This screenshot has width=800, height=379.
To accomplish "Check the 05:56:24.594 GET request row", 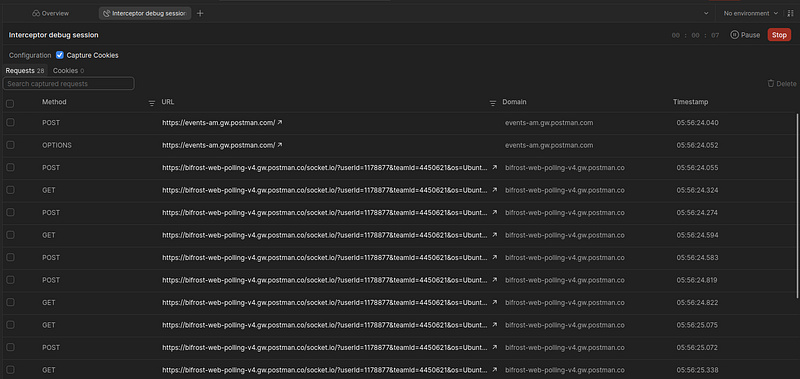I will (10, 235).
